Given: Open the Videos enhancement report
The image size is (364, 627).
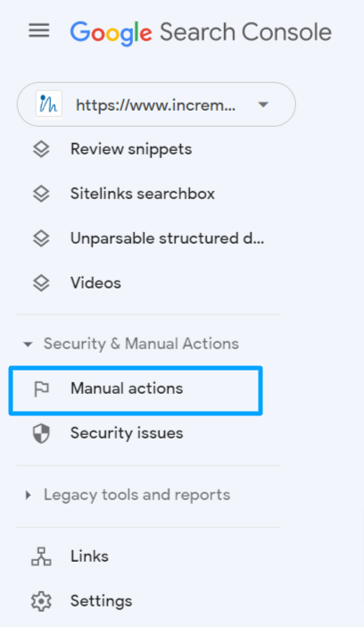Looking at the screenshot, I should pos(95,283).
